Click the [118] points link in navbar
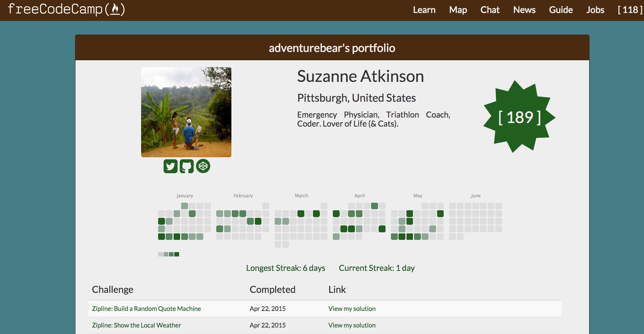Viewport: 644px width, 334px height. pos(630,10)
